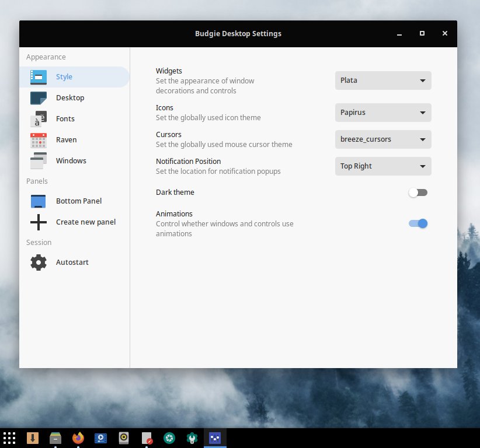The height and width of the screenshot is (448, 480).
Task: Change Notification Position from Top Right
Action: click(382, 166)
